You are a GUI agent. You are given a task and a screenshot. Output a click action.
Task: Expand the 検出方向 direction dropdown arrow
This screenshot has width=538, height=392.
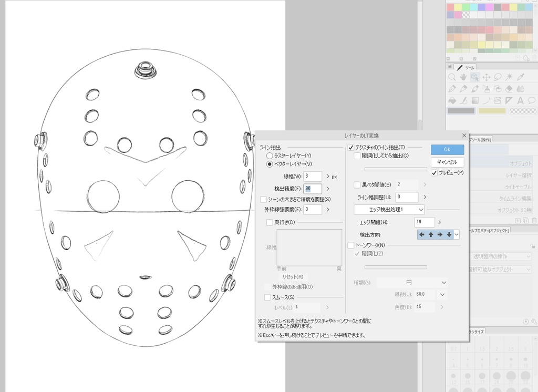tap(457, 235)
